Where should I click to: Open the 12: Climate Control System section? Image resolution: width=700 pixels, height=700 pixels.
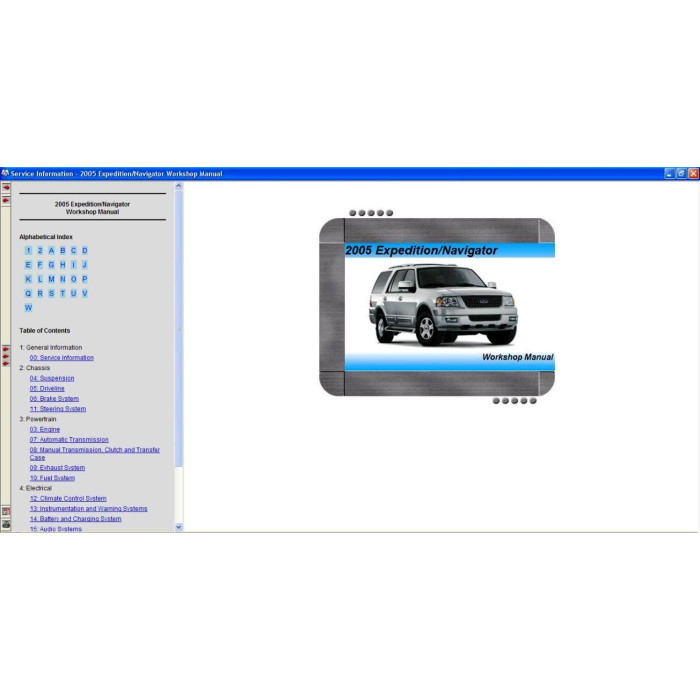pos(68,499)
